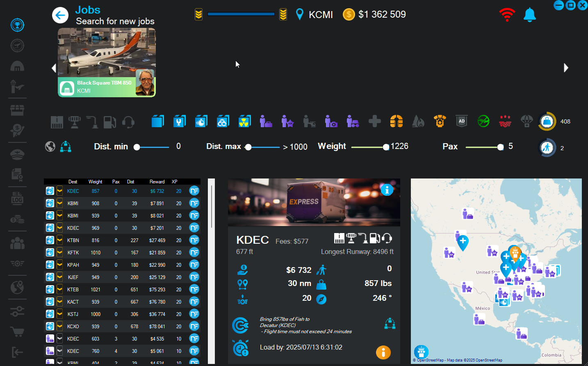Open the staff people sidebar icon
The height and width of the screenshot is (366, 588).
[x=17, y=243]
